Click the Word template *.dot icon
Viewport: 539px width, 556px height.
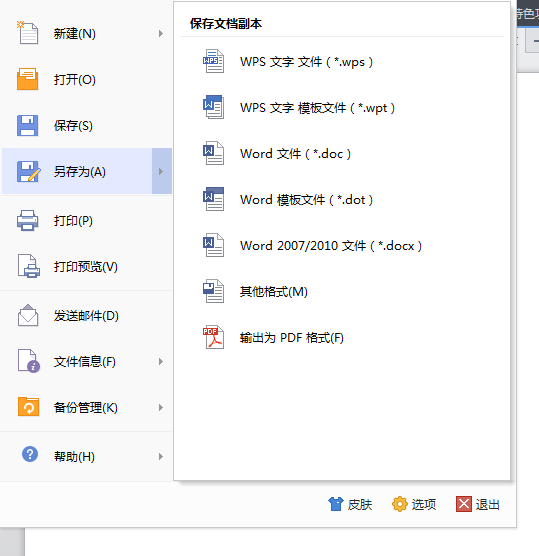point(213,199)
